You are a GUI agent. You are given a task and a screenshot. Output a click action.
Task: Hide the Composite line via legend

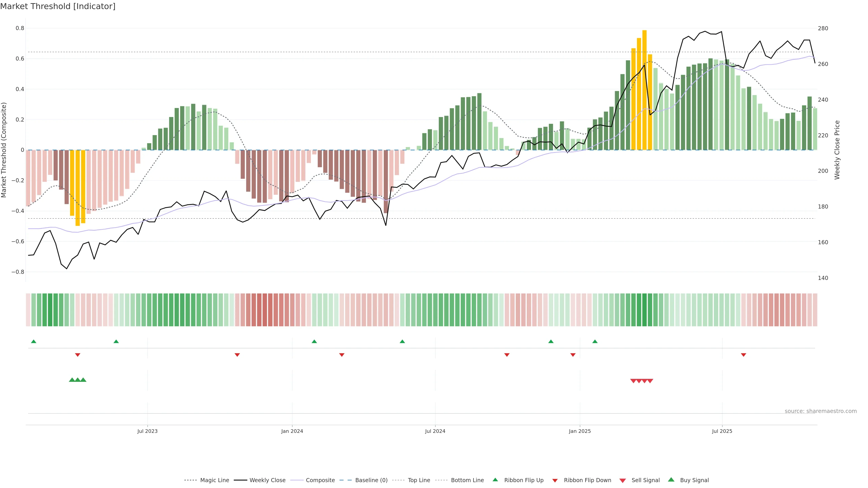point(320,480)
